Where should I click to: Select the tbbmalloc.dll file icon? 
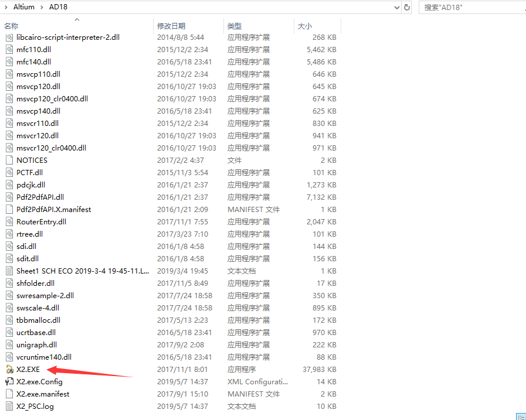[x=9, y=320]
